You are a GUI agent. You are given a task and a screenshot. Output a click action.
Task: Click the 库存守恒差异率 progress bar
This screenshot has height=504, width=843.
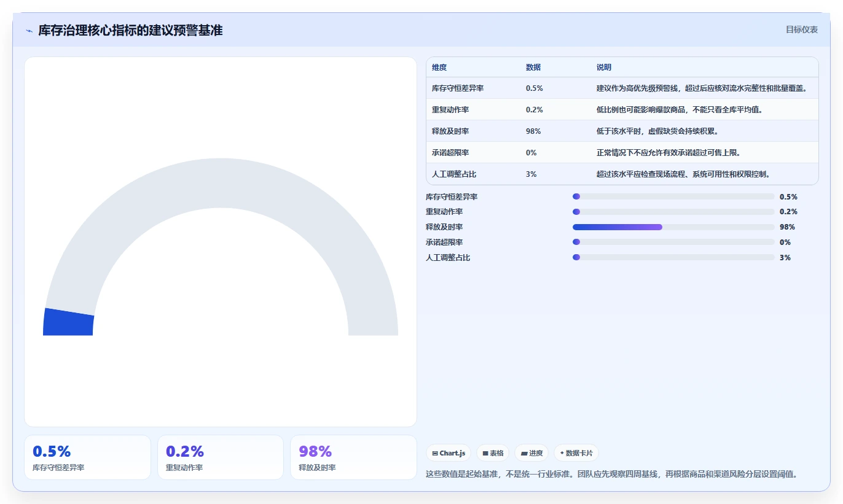coord(673,196)
